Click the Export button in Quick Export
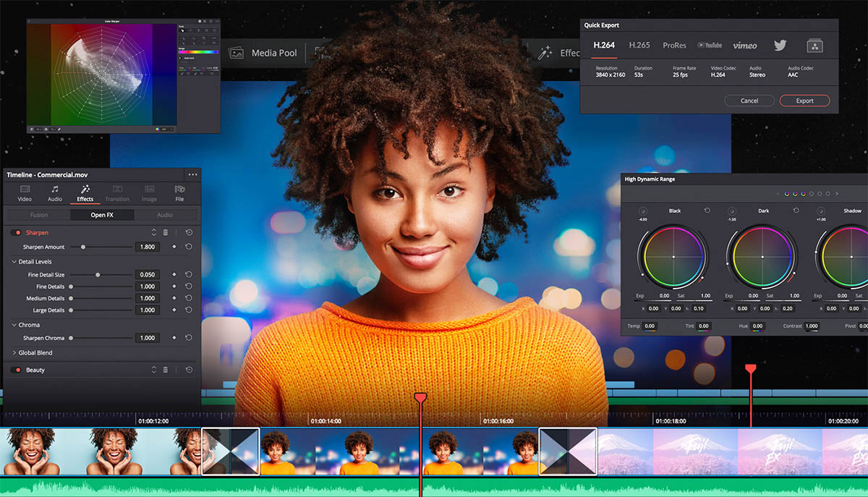The height and width of the screenshot is (497, 868). click(805, 101)
